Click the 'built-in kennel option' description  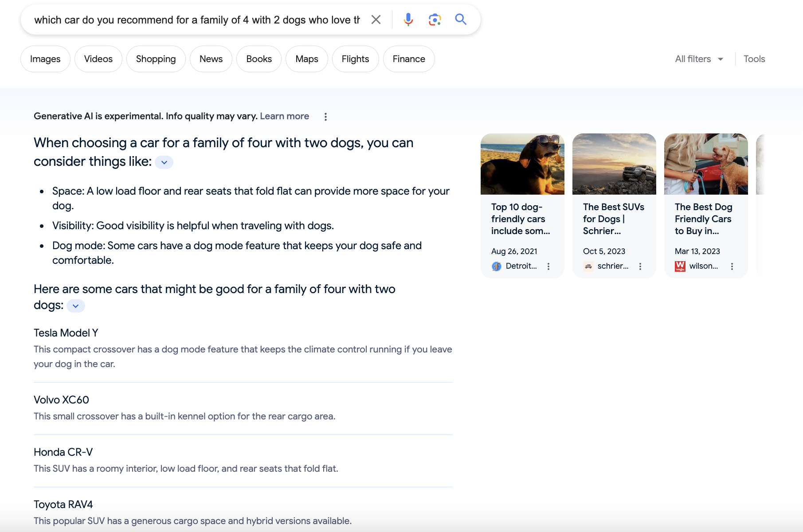point(184,416)
